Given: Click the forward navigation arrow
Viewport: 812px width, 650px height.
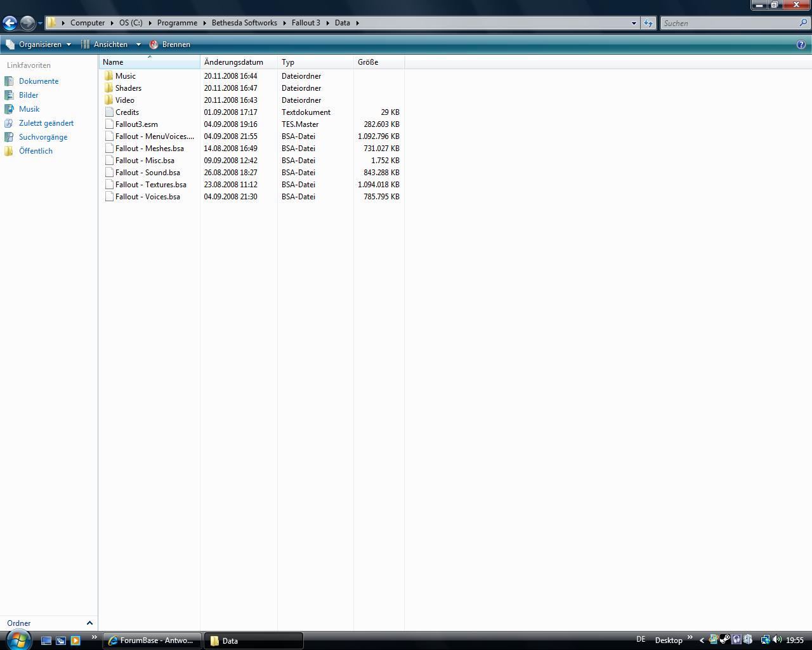Looking at the screenshot, I should click(x=27, y=23).
